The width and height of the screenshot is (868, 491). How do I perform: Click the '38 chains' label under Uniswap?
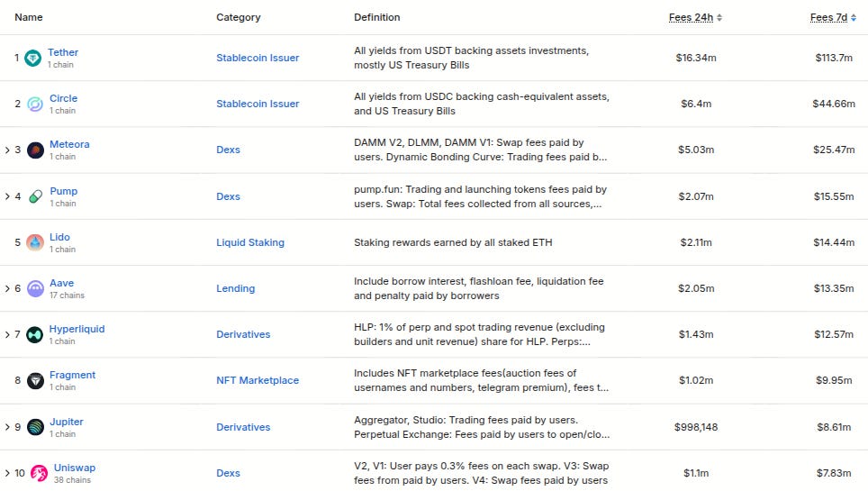(72, 480)
